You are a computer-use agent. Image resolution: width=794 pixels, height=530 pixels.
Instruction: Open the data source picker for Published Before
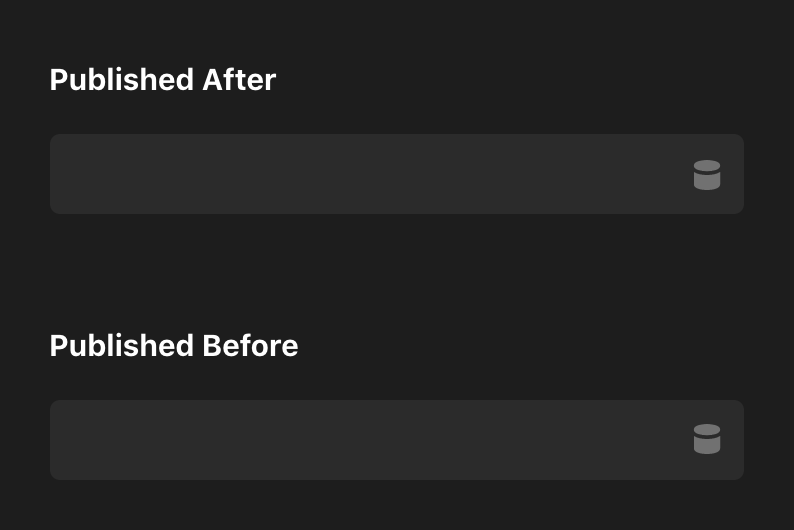point(707,439)
